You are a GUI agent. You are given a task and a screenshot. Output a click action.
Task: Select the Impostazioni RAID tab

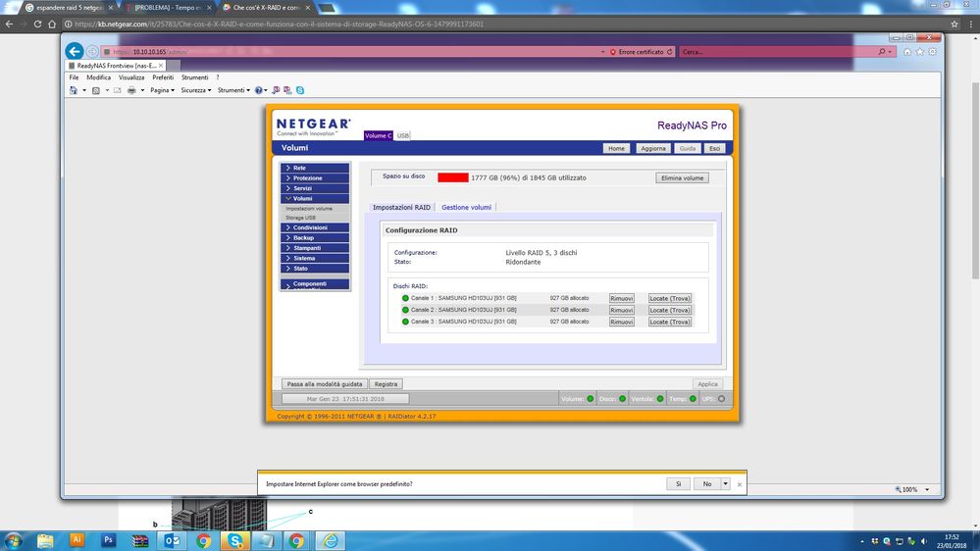(401, 208)
